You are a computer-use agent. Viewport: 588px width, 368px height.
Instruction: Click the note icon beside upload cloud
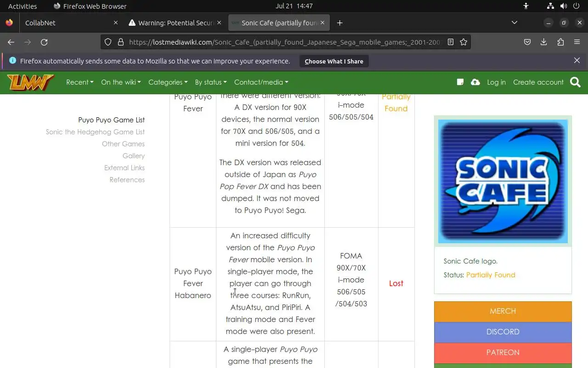click(x=460, y=82)
